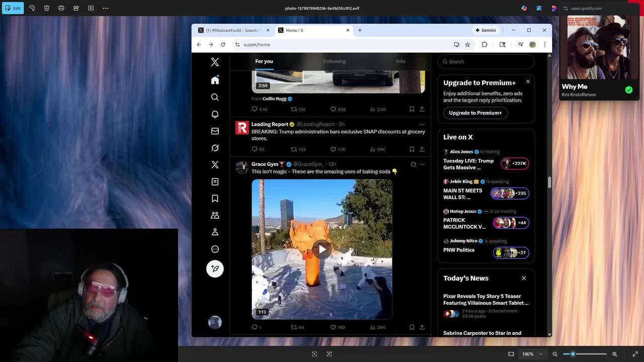Open the Chrome three-dot menu
This screenshot has width=644, height=362.
[x=544, y=44]
